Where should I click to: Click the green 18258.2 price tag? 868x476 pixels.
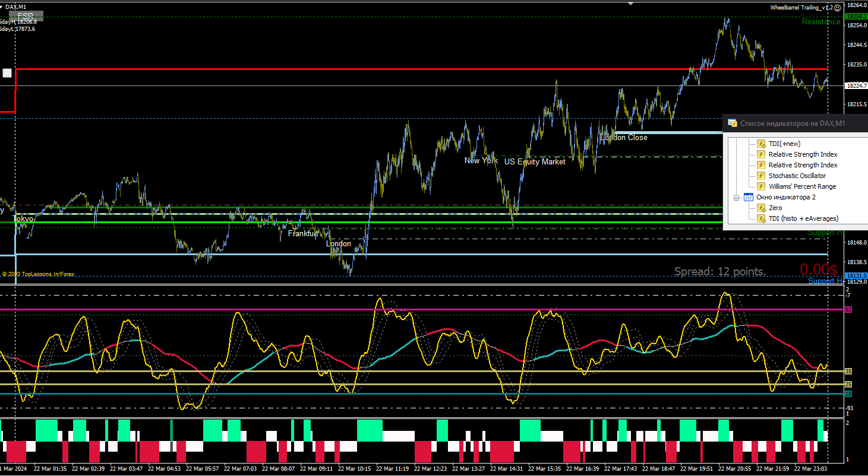[x=856, y=17]
